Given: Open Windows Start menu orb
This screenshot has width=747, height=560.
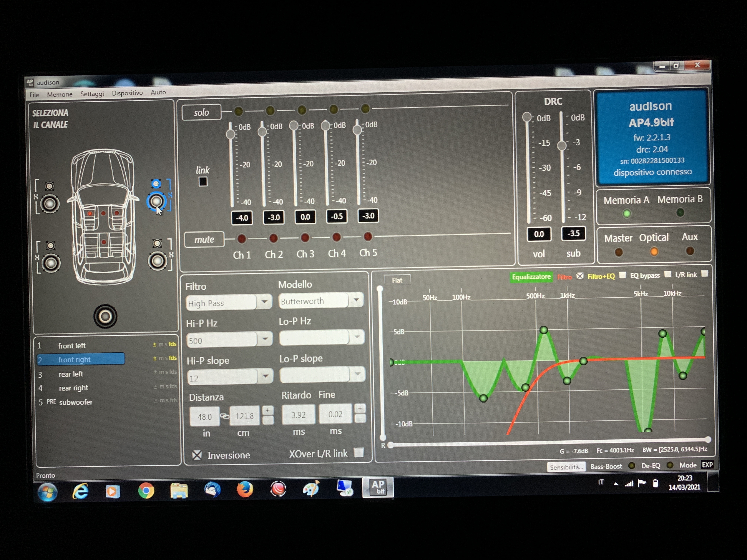Looking at the screenshot, I should pyautogui.click(x=47, y=492).
